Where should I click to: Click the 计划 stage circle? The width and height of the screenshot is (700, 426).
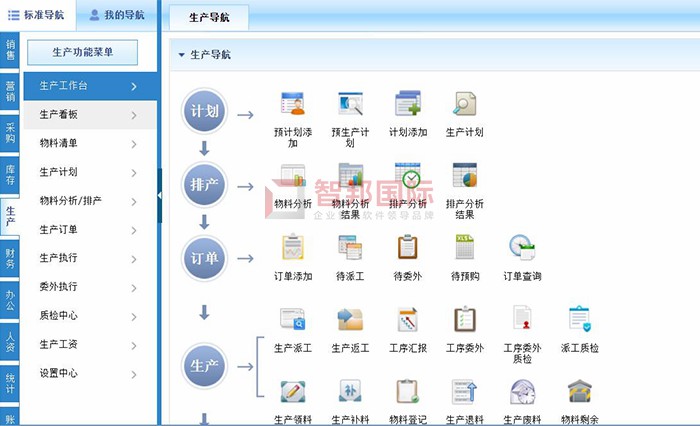(204, 111)
